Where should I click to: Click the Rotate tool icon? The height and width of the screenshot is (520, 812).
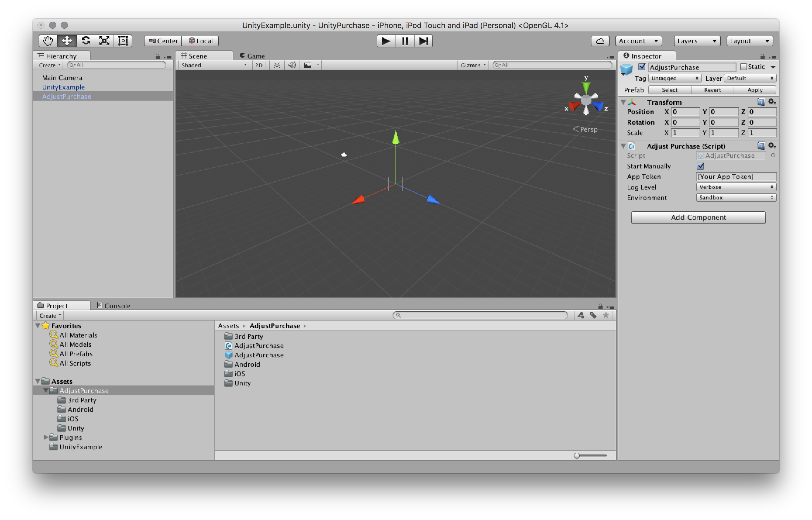pos(87,40)
